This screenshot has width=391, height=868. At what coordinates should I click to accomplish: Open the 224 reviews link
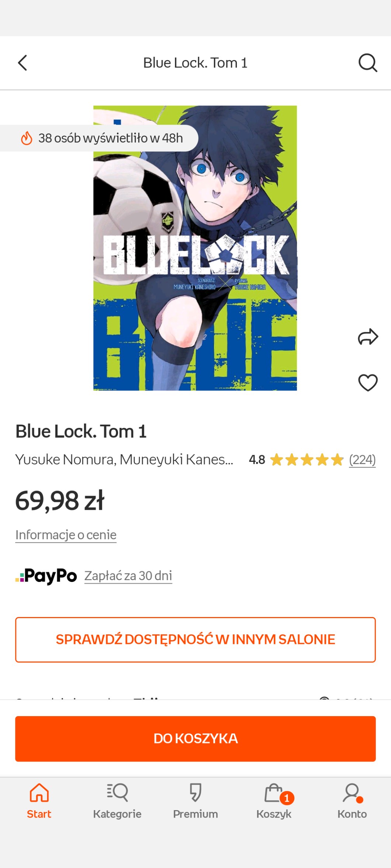362,460
